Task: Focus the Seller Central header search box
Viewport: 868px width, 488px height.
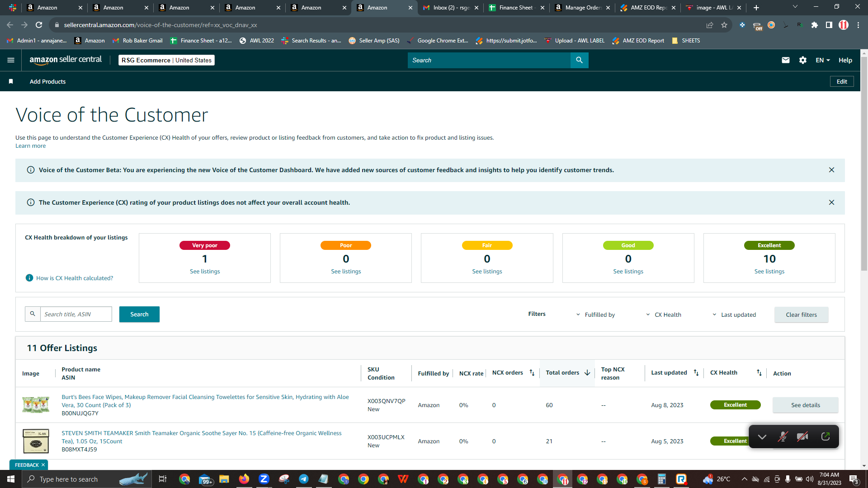Action: tap(489, 60)
